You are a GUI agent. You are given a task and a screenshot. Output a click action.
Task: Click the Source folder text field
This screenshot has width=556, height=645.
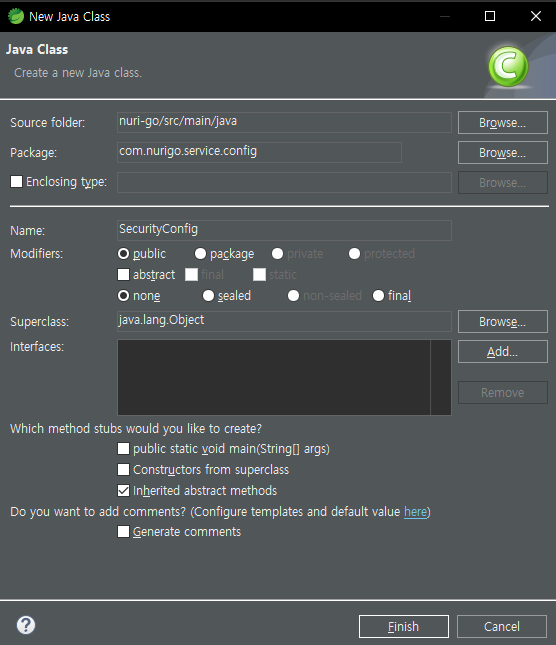click(x=284, y=122)
